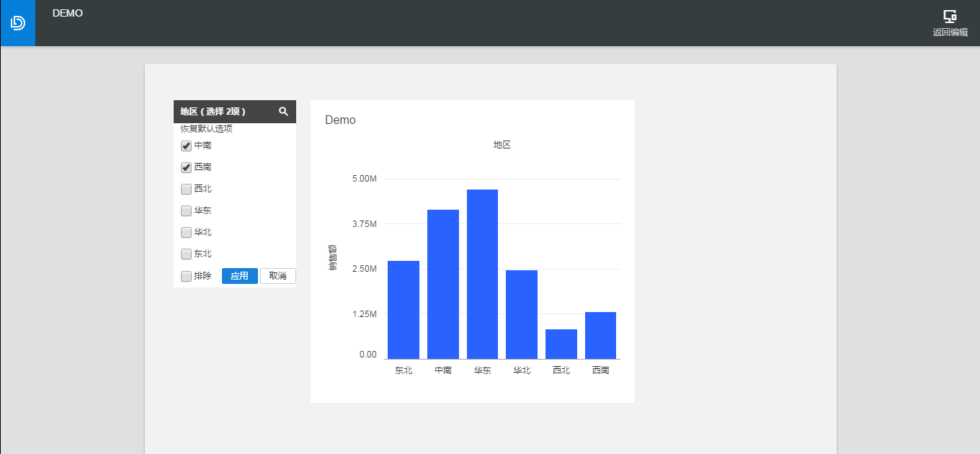Check the 东北 checkbox
The width and height of the screenshot is (980, 454).
pyautogui.click(x=186, y=254)
